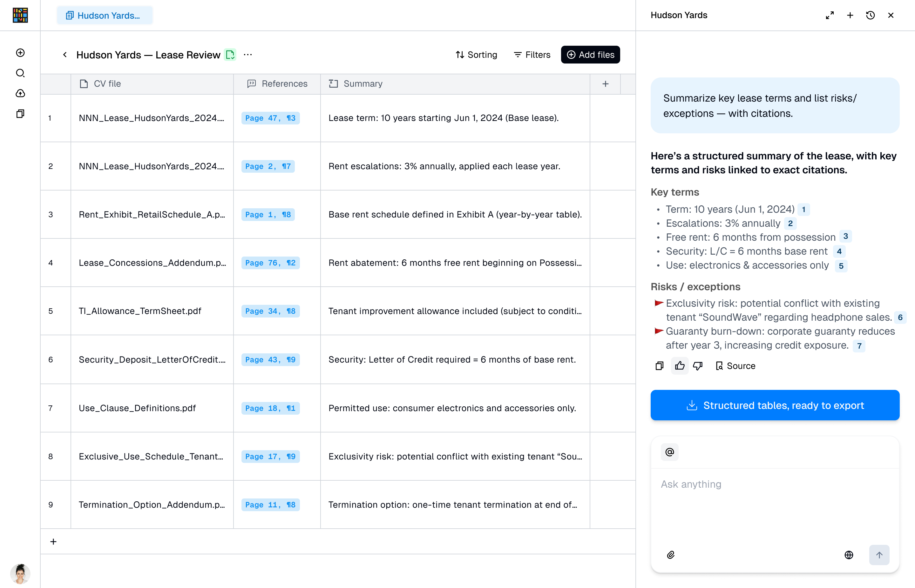
Task: Open the Sorting options
Action: click(477, 55)
